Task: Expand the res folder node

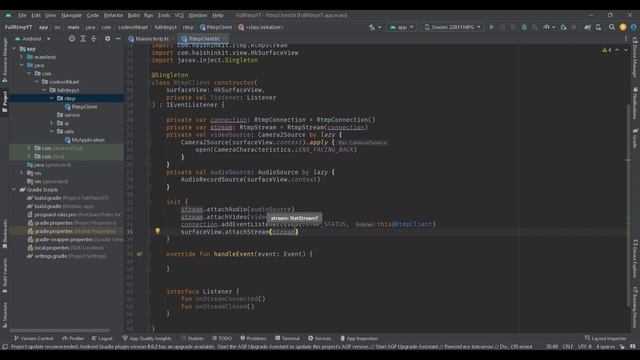Action: click(22, 173)
